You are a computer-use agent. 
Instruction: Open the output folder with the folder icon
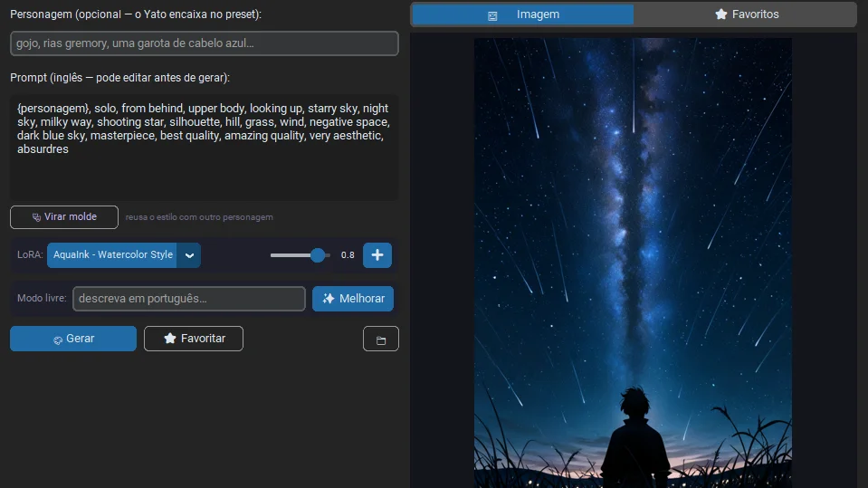pos(381,339)
